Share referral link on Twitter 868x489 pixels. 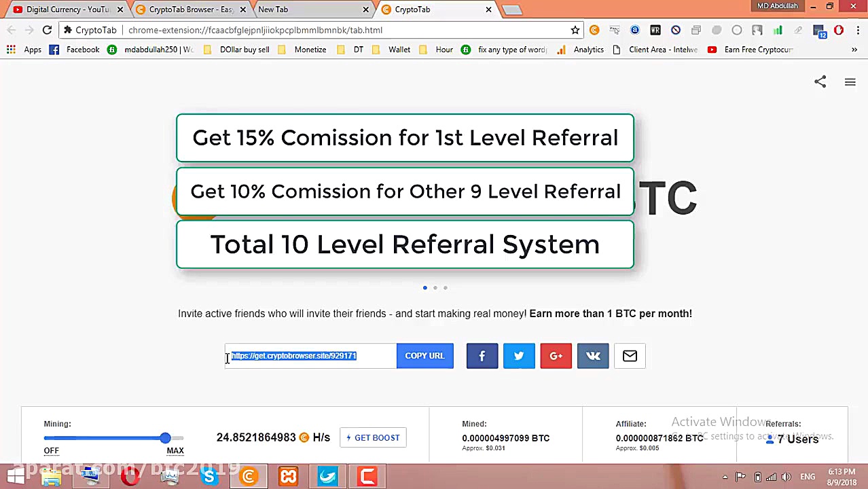coord(519,356)
